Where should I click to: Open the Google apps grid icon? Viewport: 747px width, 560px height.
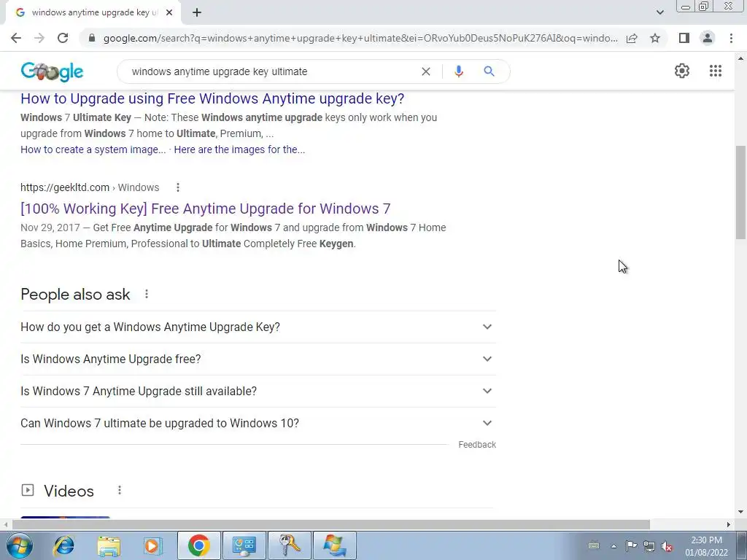(716, 71)
